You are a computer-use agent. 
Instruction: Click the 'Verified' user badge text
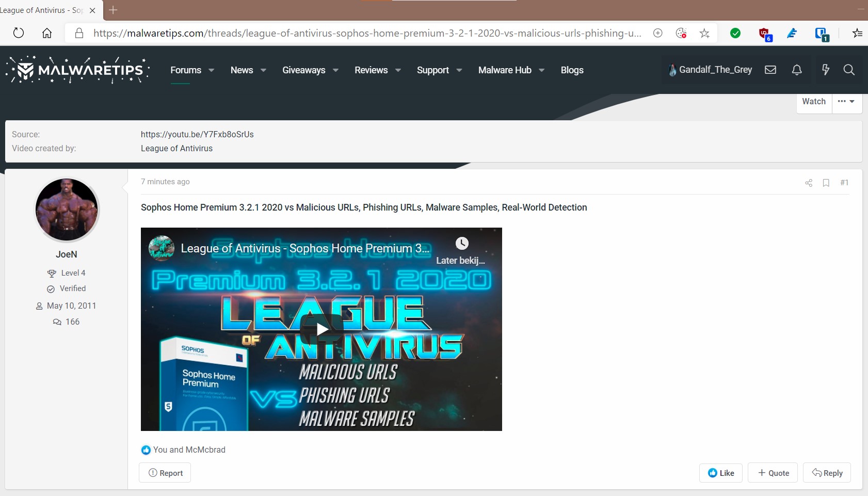point(73,289)
